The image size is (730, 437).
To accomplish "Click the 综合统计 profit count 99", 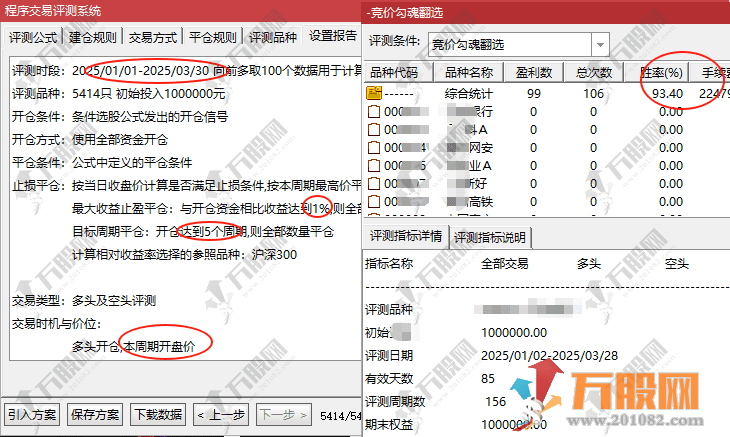I will (534, 94).
